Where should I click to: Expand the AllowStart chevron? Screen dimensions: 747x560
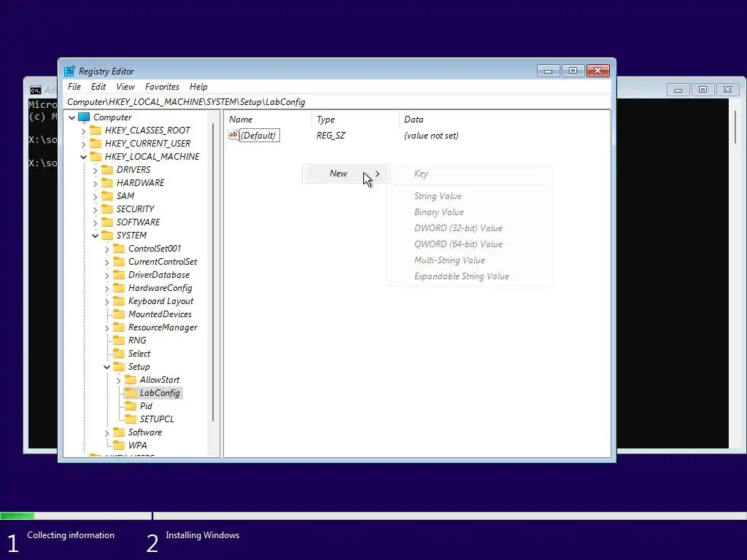[119, 380]
